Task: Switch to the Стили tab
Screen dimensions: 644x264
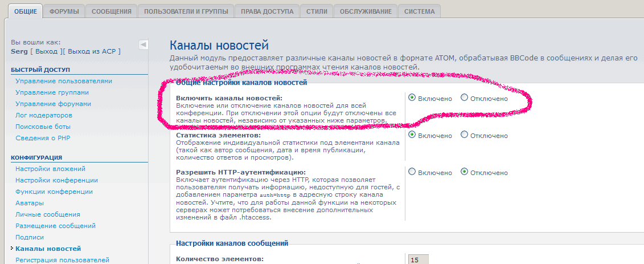Action: (316, 11)
